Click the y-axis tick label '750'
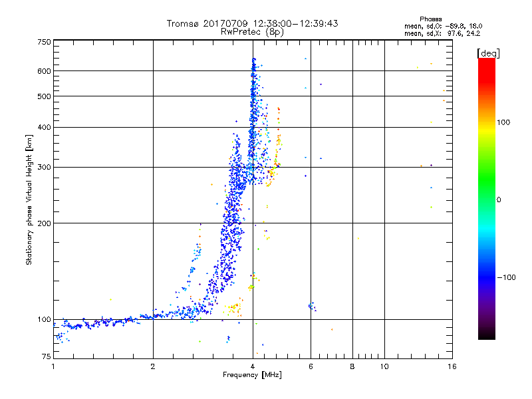532x399 pixels. point(44,42)
